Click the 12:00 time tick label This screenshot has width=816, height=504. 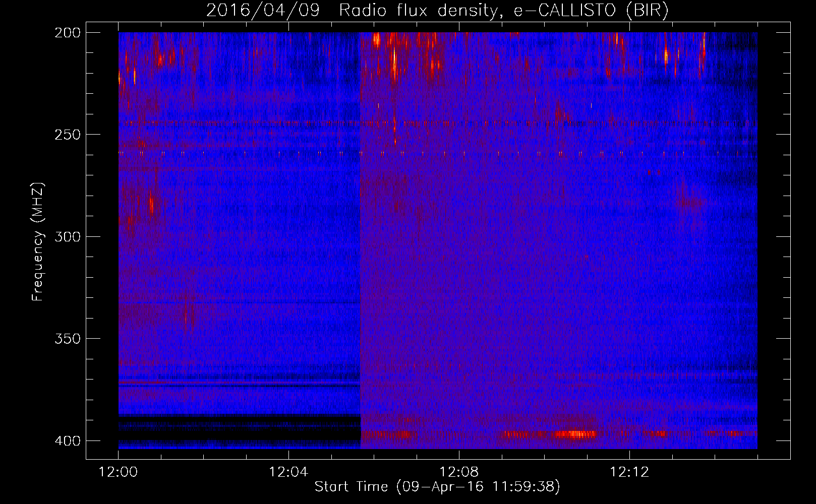coord(118,472)
